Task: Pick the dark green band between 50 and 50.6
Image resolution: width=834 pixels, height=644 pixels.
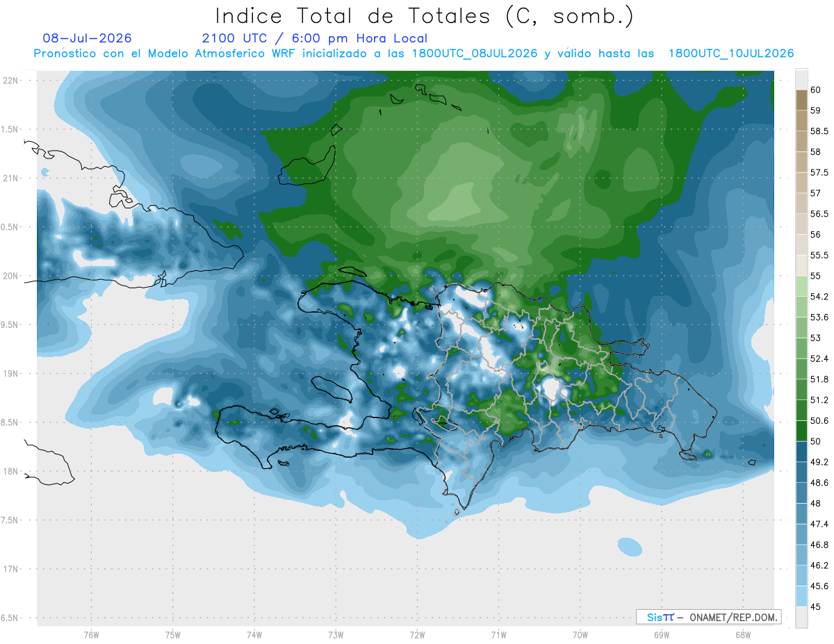Action: tap(801, 431)
